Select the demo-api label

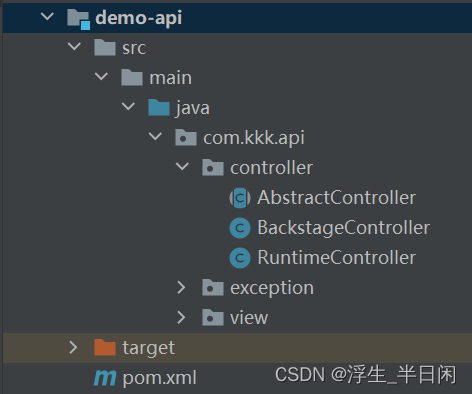tap(139, 18)
